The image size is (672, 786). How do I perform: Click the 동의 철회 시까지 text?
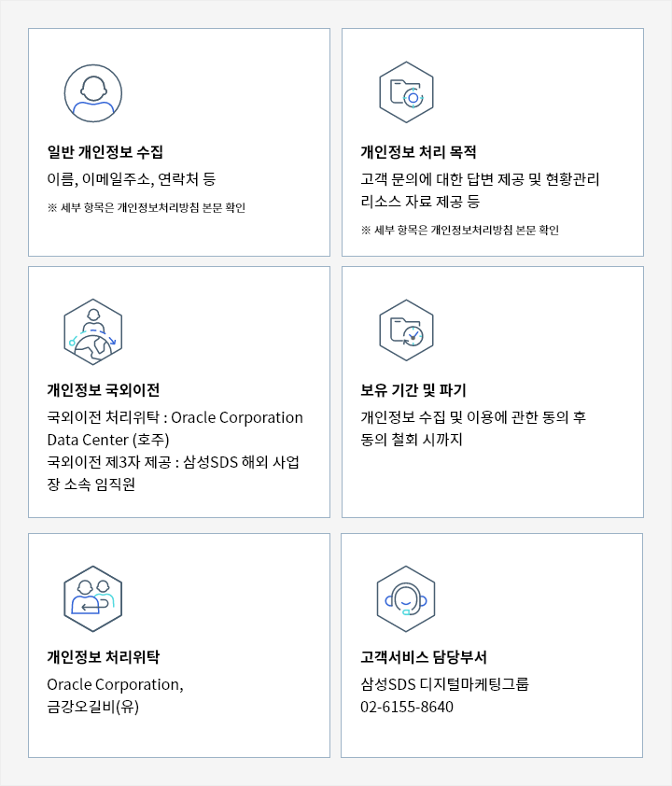(x=412, y=440)
